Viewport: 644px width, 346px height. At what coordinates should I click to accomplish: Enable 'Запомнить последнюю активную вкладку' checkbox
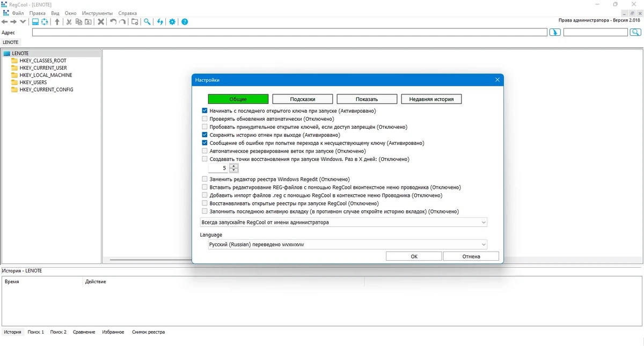(x=204, y=212)
